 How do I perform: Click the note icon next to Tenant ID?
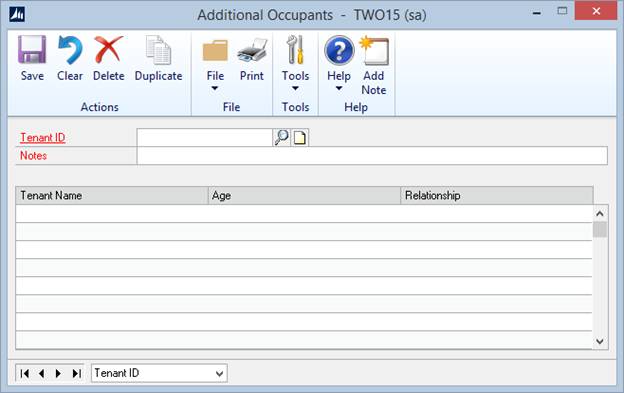pyautogui.click(x=300, y=138)
